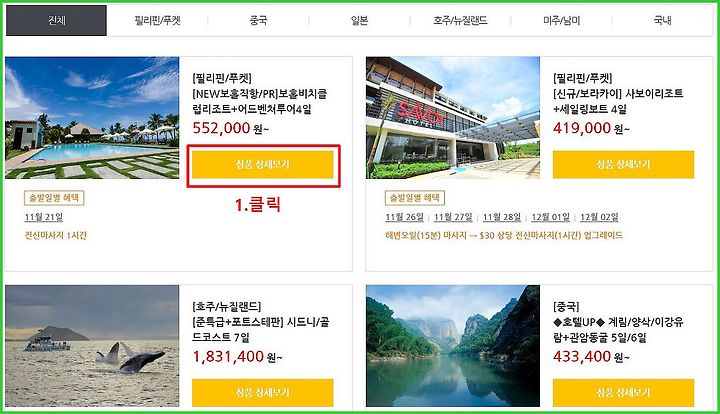720x414 pixels.
Task: Open the 보홀비치클럽리조트 package title
Action: (260, 101)
